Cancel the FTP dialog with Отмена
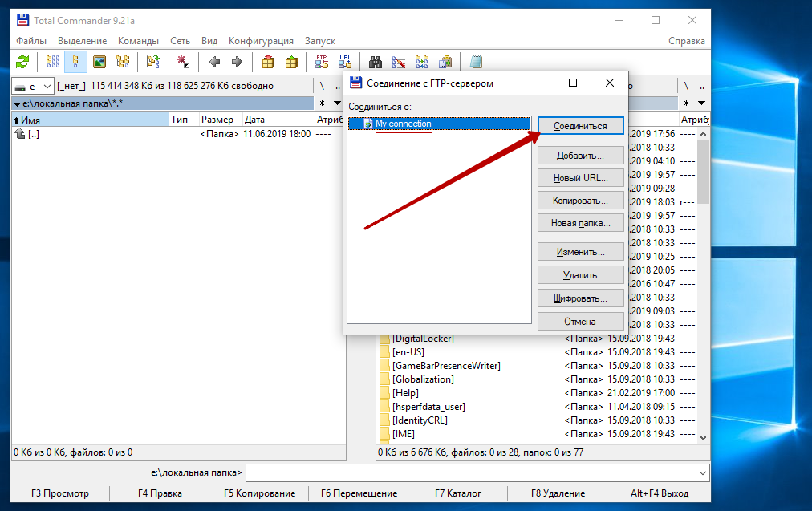The height and width of the screenshot is (511, 812). 581,322
